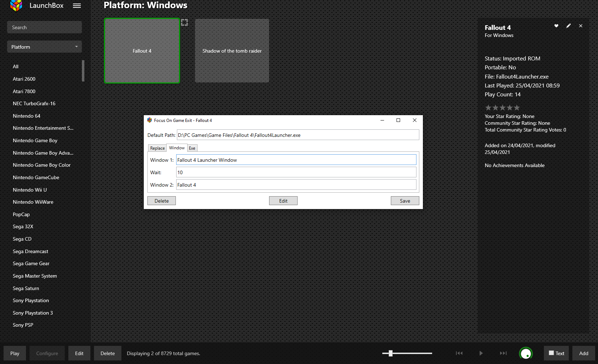
Task: Toggle the Text view checkbox
Action: [551, 353]
